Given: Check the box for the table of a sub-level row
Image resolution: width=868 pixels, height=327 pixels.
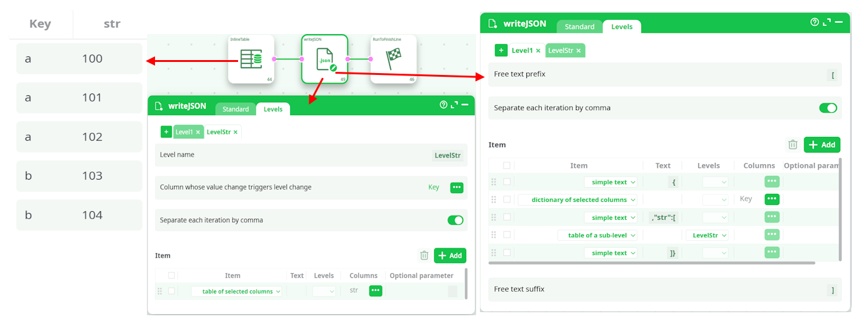Looking at the screenshot, I should (x=507, y=235).
